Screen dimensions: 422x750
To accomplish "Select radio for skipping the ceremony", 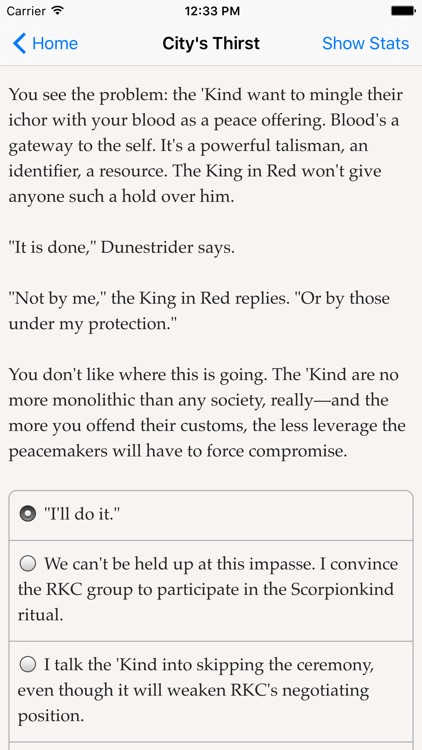I will click(x=28, y=664).
